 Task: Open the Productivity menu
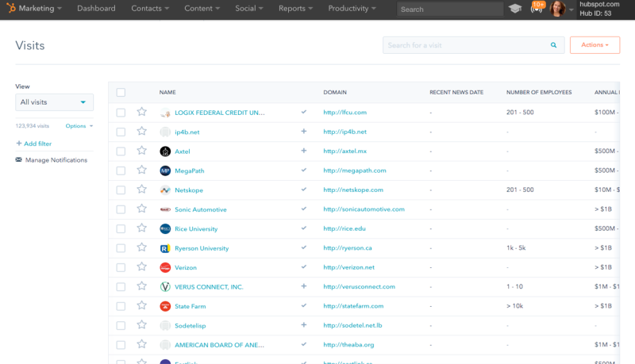[x=352, y=8]
